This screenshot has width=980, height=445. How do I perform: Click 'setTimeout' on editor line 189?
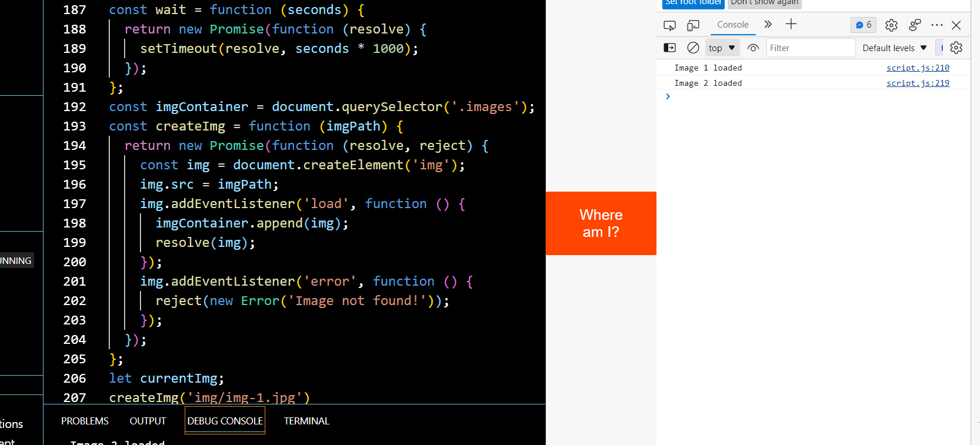[x=179, y=49]
